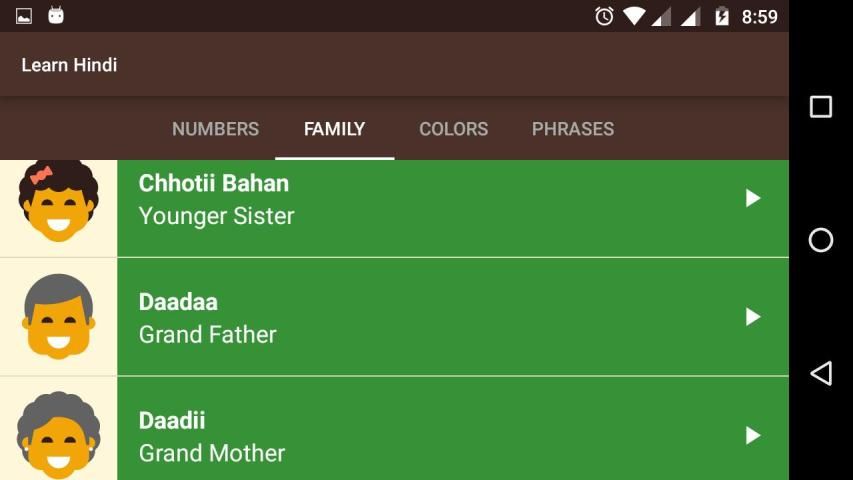Tap the alarm clock status icon

(x=604, y=16)
